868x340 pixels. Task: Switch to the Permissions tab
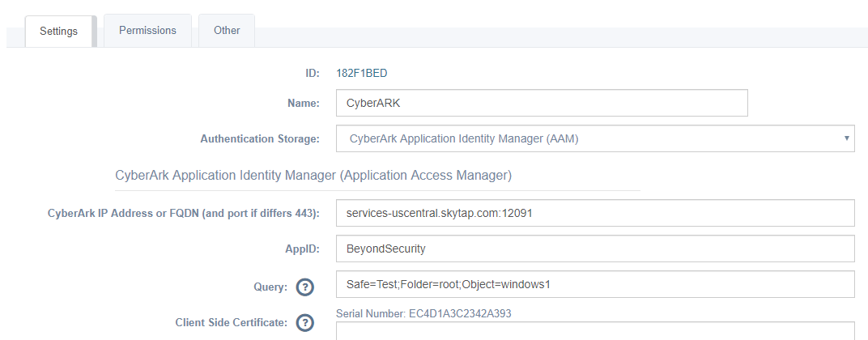(148, 31)
